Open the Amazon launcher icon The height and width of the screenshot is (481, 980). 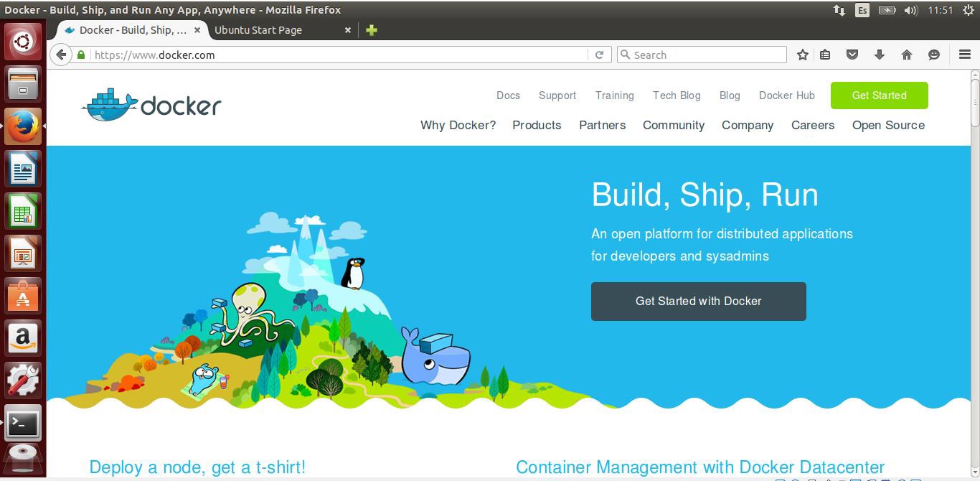tap(23, 339)
